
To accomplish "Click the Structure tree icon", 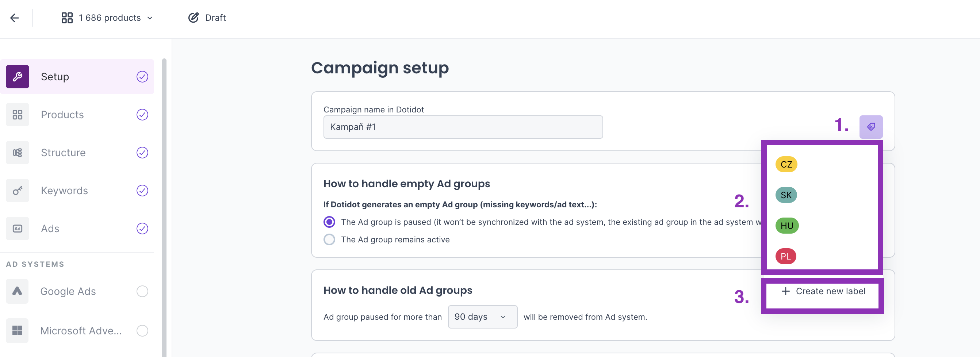I will (x=18, y=153).
